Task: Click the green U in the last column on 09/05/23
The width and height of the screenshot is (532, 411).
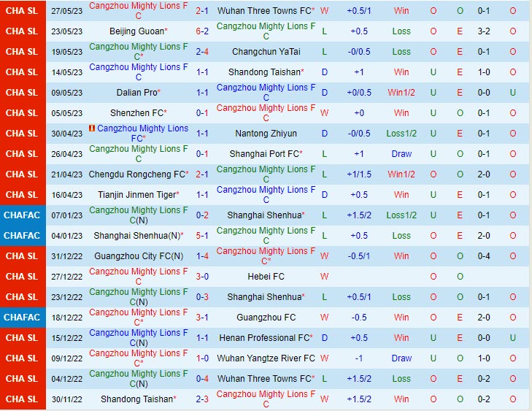Action: (x=512, y=92)
